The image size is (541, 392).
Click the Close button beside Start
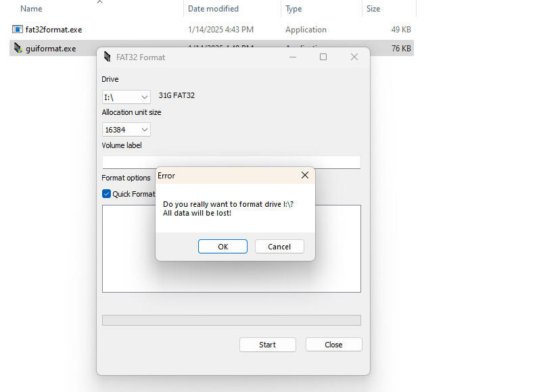333,345
